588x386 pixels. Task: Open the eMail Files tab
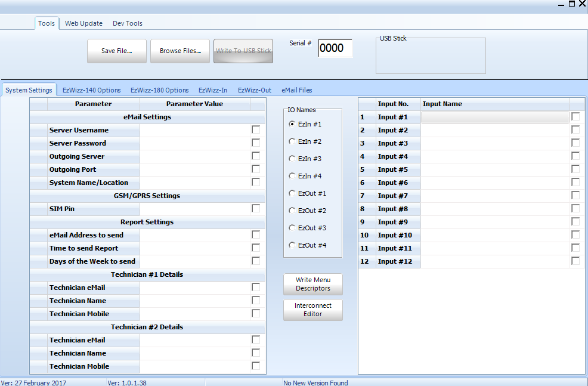click(x=296, y=90)
